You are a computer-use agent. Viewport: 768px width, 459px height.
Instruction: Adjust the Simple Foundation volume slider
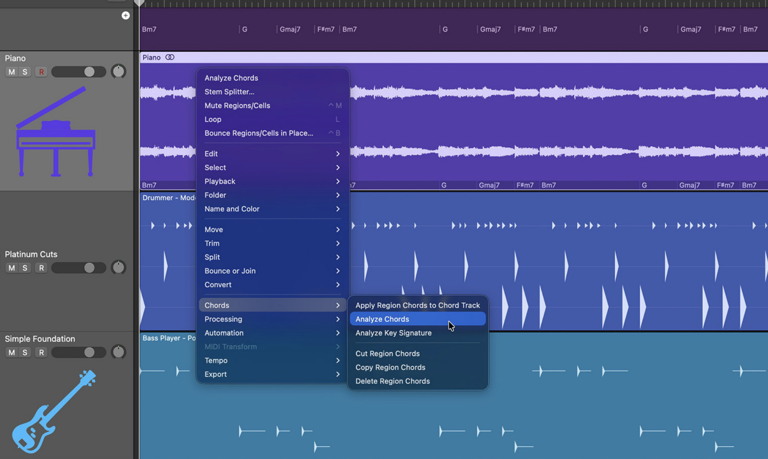point(79,352)
